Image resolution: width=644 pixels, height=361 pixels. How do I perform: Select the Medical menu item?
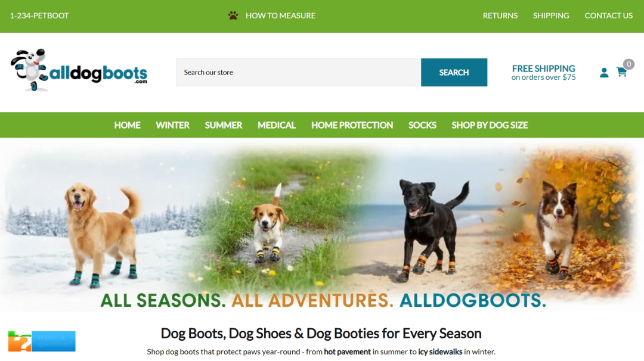277,125
